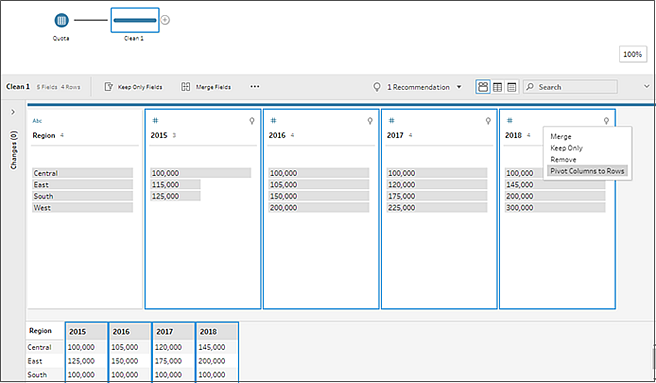Change data type icon of 2017 field
Screen dimensions: 656x383
coord(392,121)
